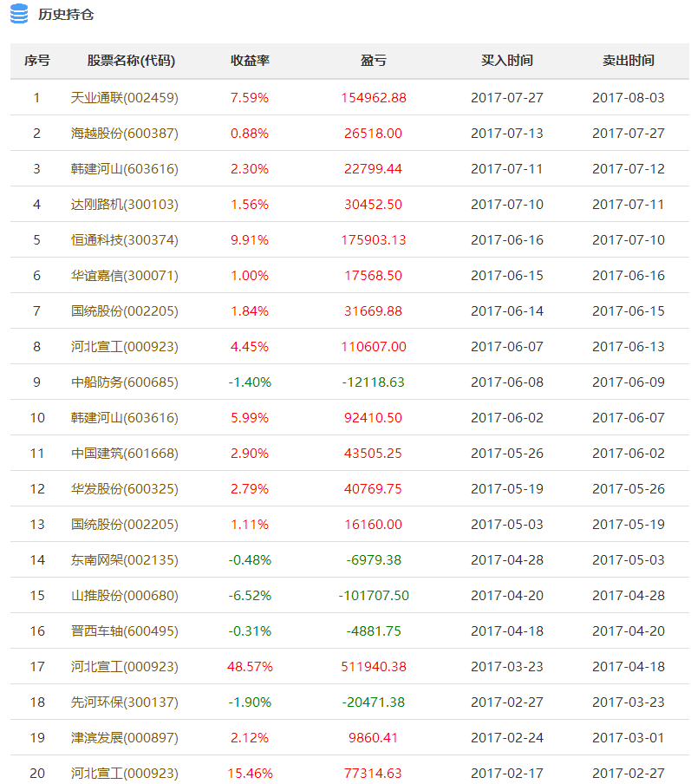Open stock 津滨发展(000897)

(x=124, y=736)
